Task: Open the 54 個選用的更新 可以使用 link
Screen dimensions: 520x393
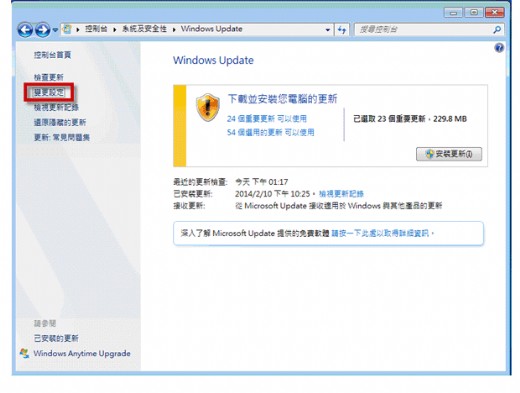Action: (x=270, y=132)
